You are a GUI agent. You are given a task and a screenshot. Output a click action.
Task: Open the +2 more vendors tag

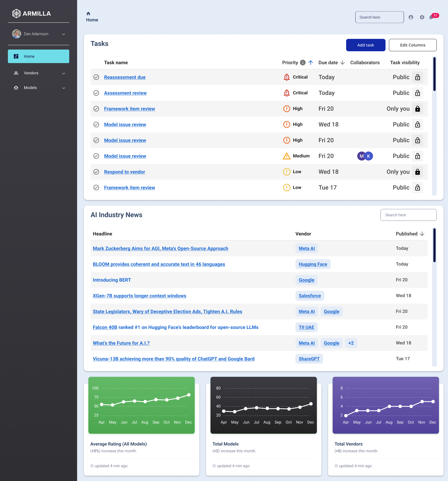click(351, 343)
